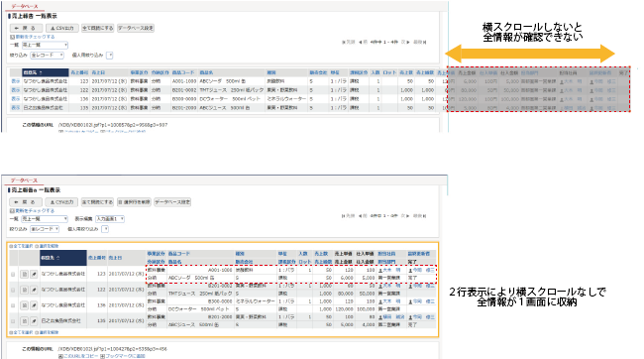Select データベース tab in the upper panel

pyautogui.click(x=24, y=7)
